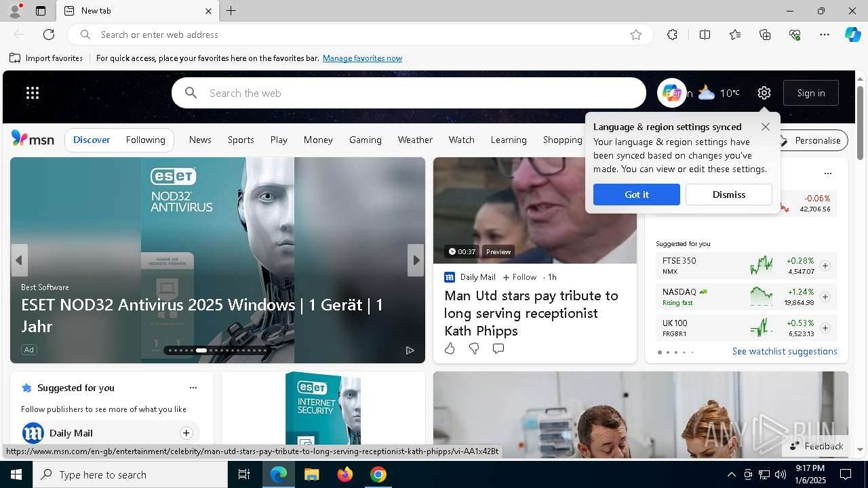Open a new browser tab
The width and height of the screenshot is (868, 488).
231,11
